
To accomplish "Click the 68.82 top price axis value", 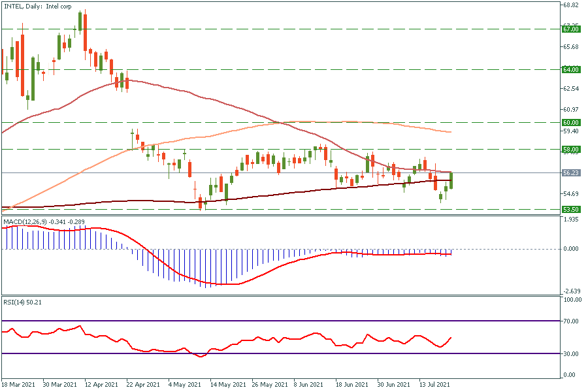I will [571, 5].
